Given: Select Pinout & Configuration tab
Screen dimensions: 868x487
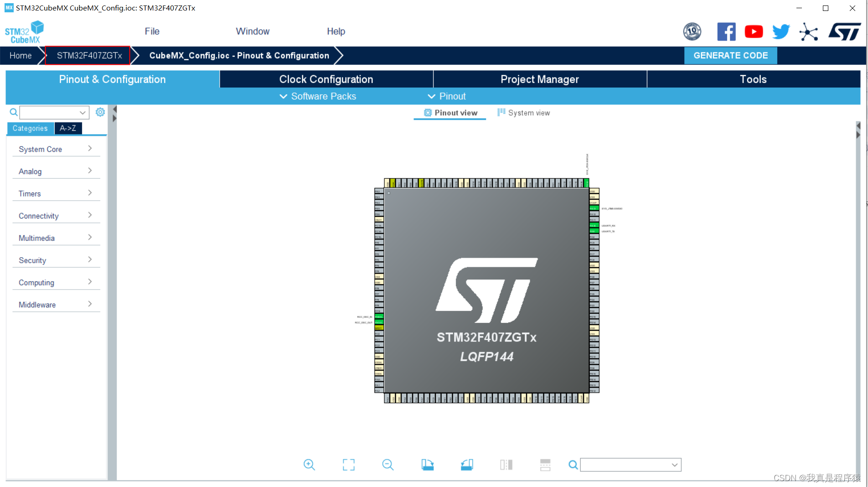Looking at the screenshot, I should pyautogui.click(x=112, y=79).
